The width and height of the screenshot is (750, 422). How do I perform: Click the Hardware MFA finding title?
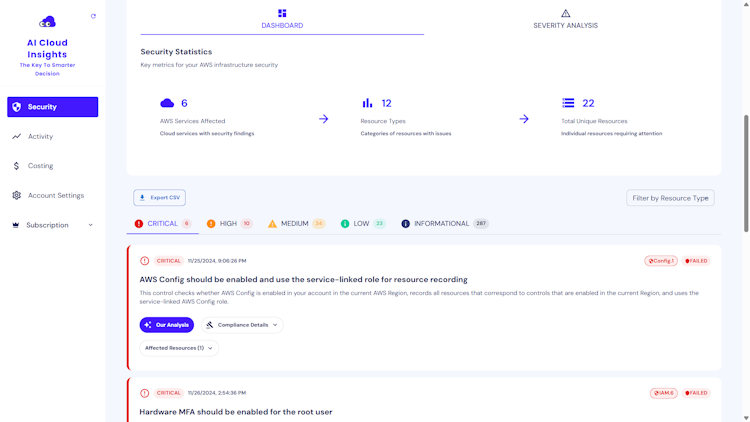coord(236,411)
